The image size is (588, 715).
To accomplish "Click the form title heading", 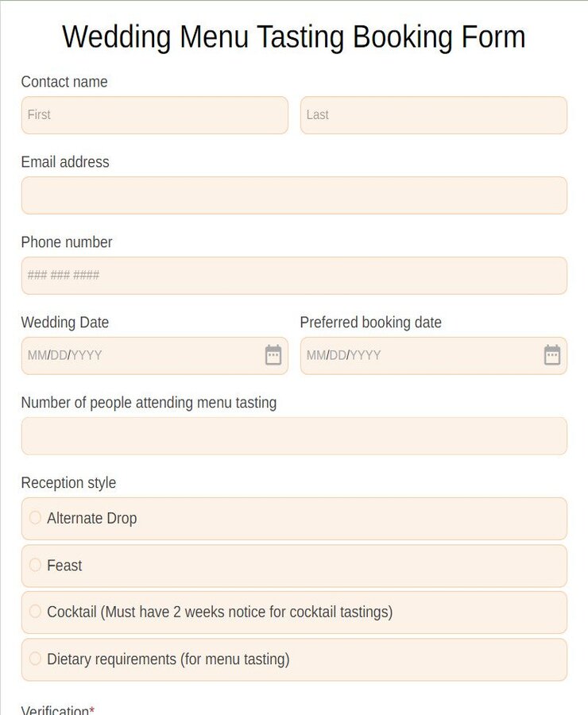I will 294,37.
